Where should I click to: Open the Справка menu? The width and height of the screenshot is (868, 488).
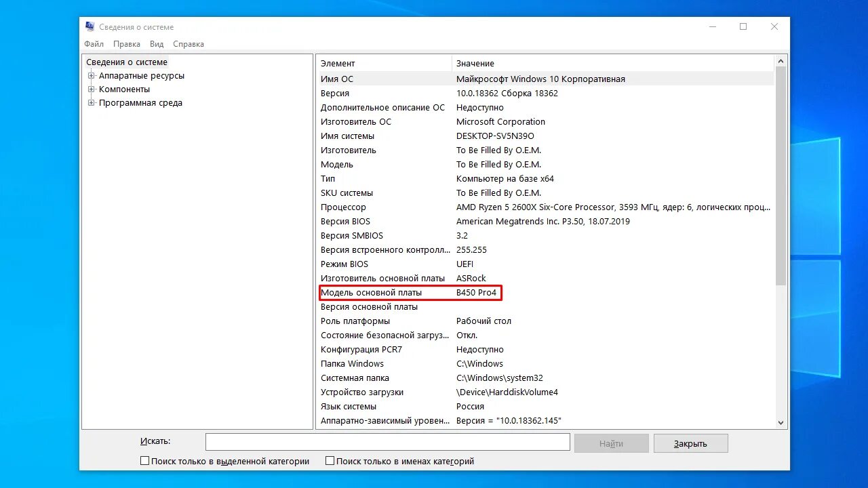[189, 44]
